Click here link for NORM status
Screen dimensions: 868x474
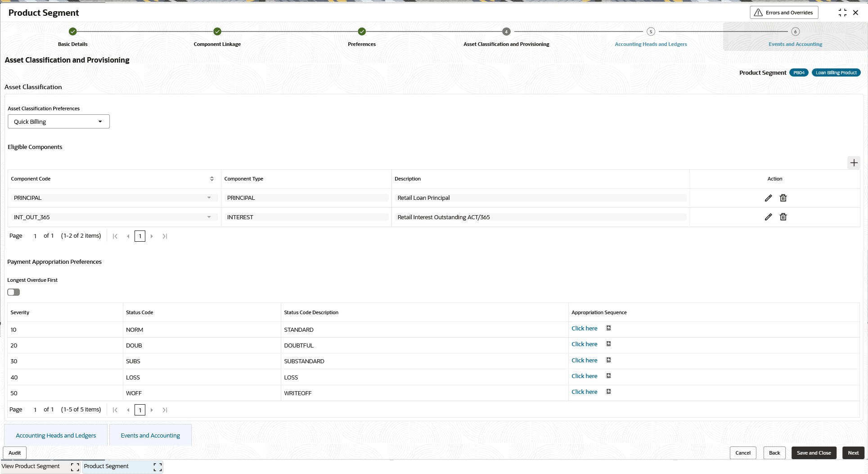[584, 328]
